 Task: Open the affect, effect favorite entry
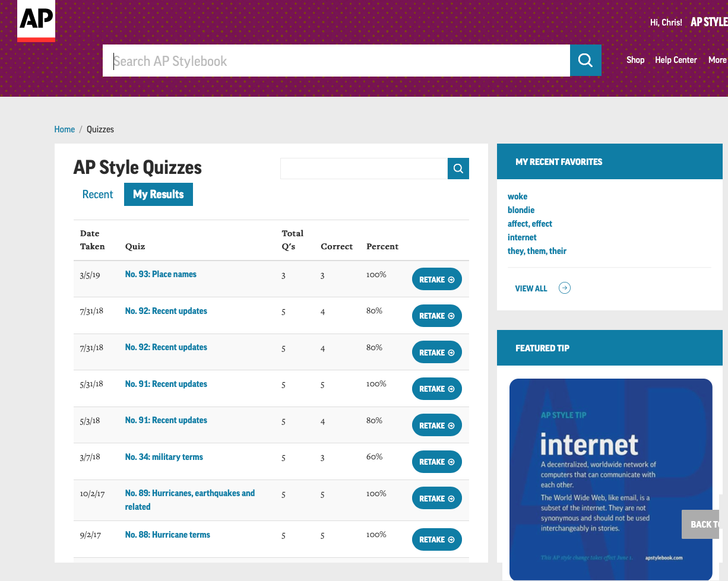click(530, 224)
